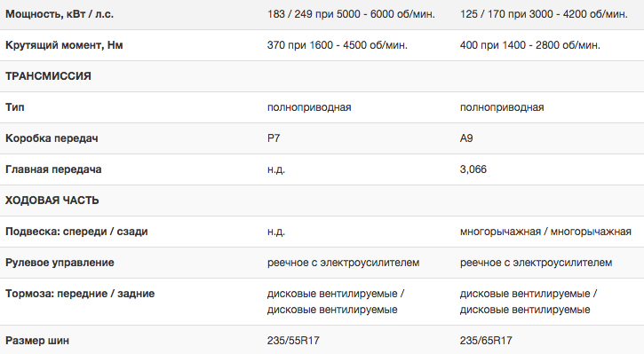Click the многорычажная / многорычажная suspension value

[x=545, y=232]
